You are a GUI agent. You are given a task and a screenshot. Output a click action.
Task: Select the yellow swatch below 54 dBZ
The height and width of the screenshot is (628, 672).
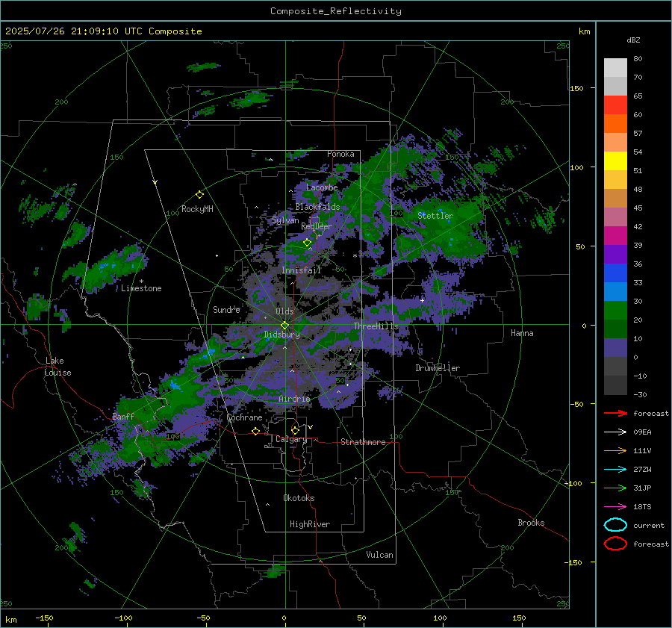(615, 161)
